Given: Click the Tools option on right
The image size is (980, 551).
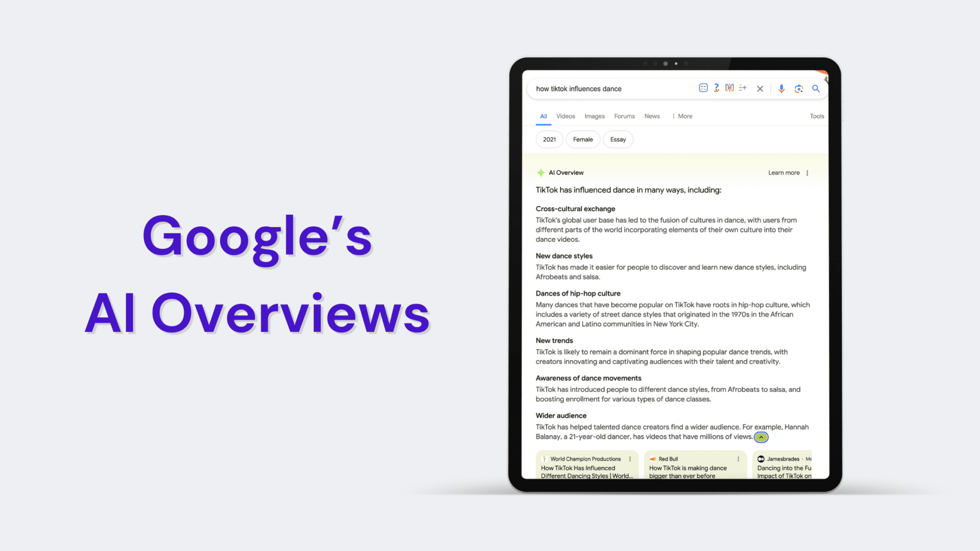Looking at the screenshot, I should 817,116.
